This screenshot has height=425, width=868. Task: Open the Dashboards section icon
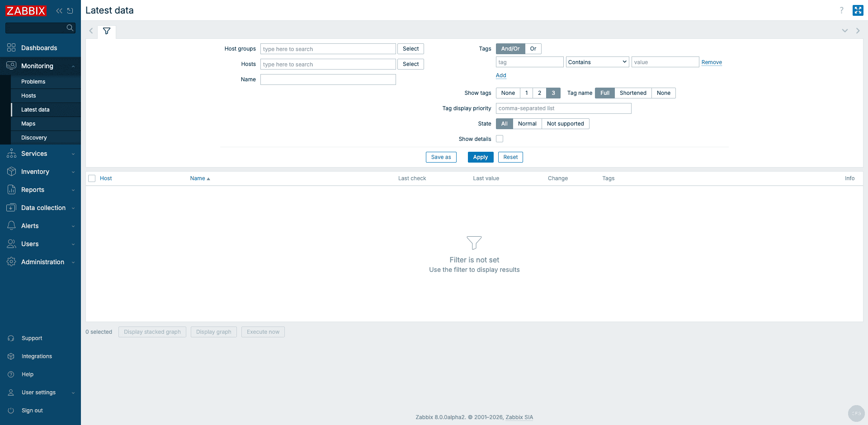click(11, 47)
